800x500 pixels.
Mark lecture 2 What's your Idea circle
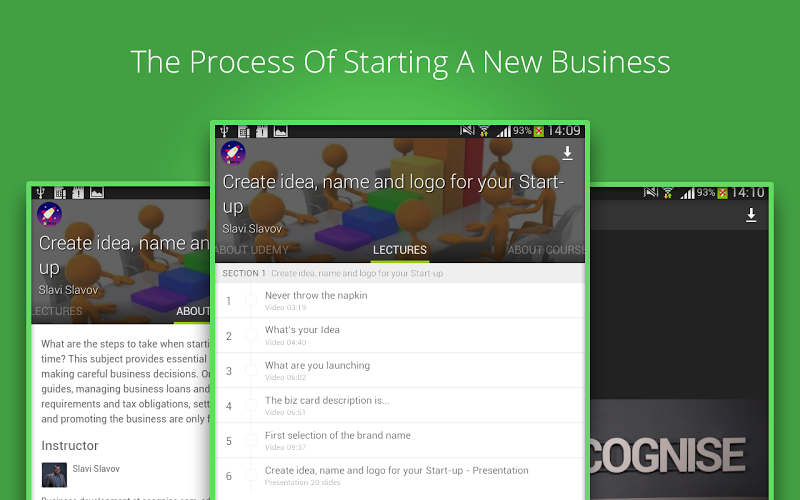251,335
